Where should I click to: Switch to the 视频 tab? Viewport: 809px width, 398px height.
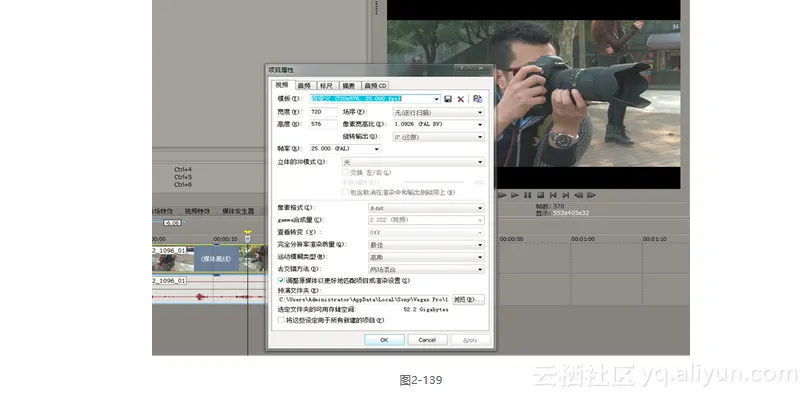coord(282,85)
